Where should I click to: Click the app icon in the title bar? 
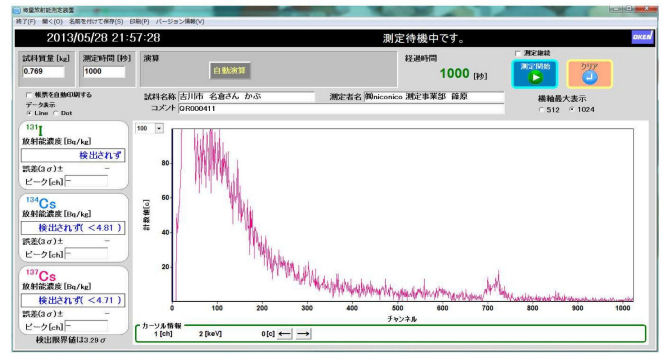pyautogui.click(x=17, y=10)
